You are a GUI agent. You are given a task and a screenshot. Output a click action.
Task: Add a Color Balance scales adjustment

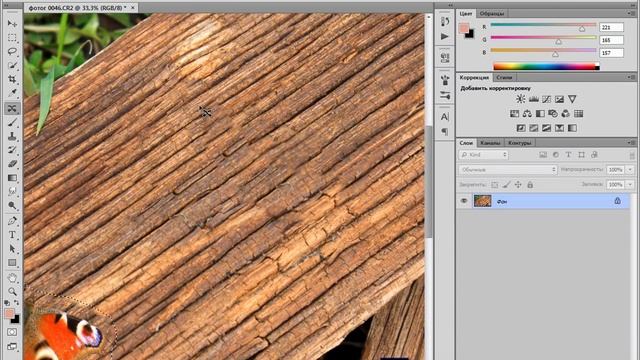coord(527,113)
